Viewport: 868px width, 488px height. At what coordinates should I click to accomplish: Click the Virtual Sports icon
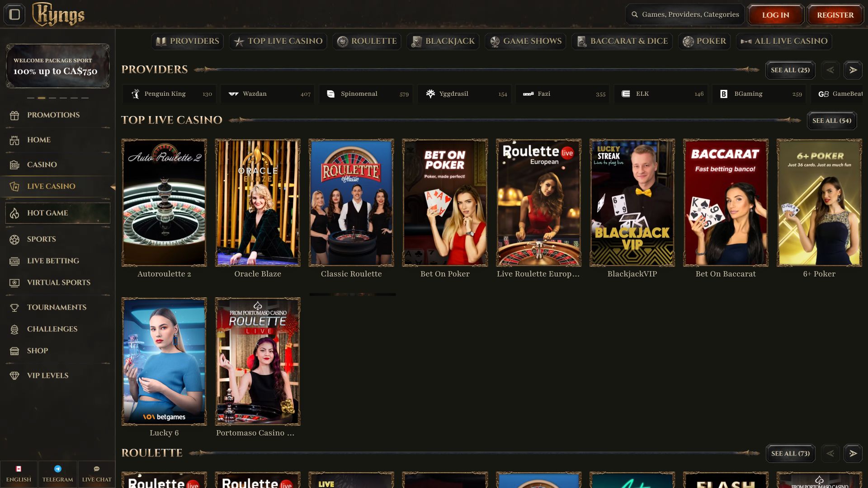14,283
